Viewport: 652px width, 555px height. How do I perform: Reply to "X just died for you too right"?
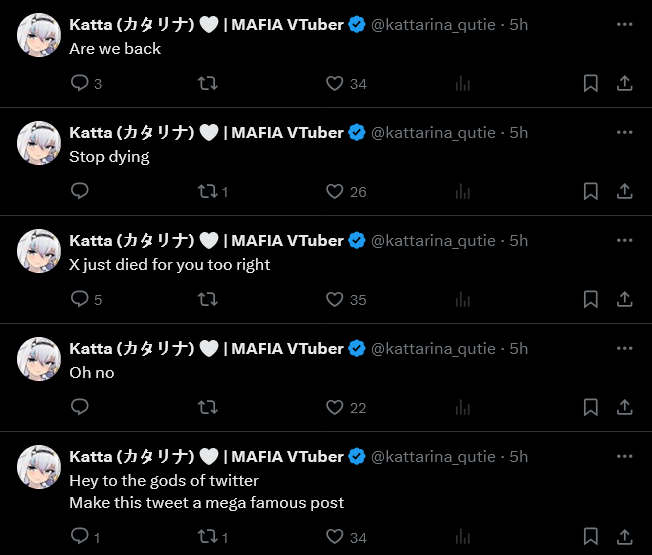tap(80, 300)
